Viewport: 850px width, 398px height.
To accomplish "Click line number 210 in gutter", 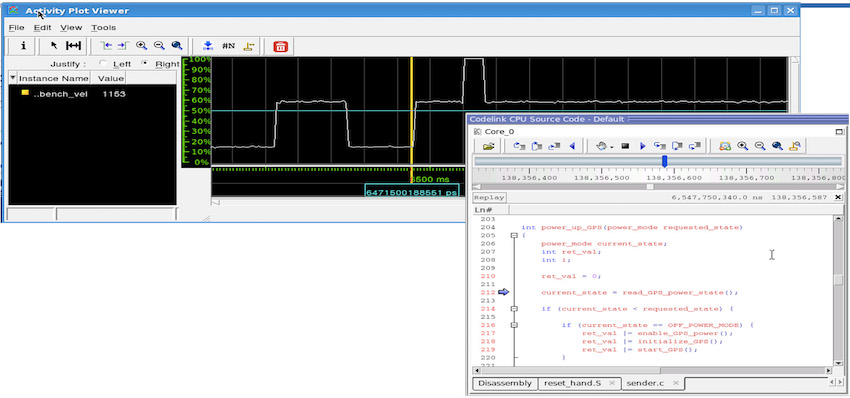I will 488,276.
